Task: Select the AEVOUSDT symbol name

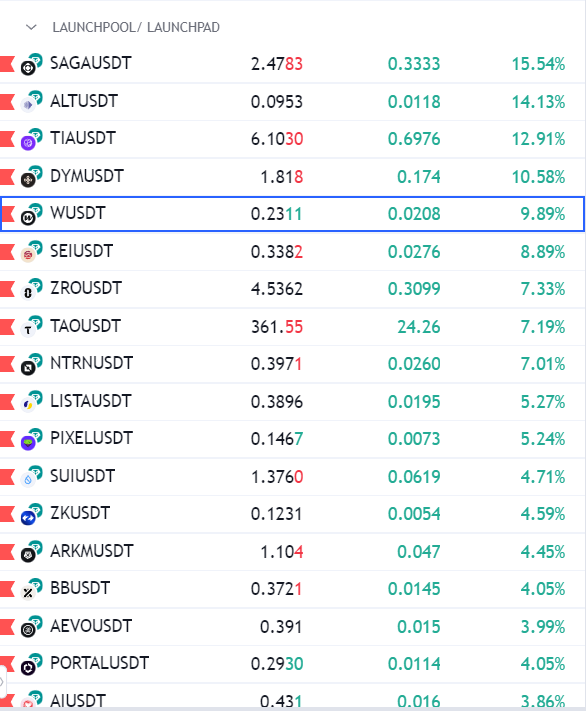Action: point(91,626)
